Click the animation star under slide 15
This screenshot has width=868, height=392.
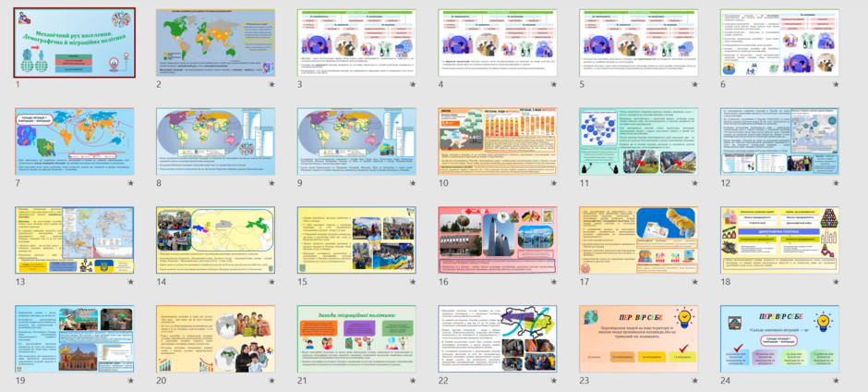pos(413,282)
